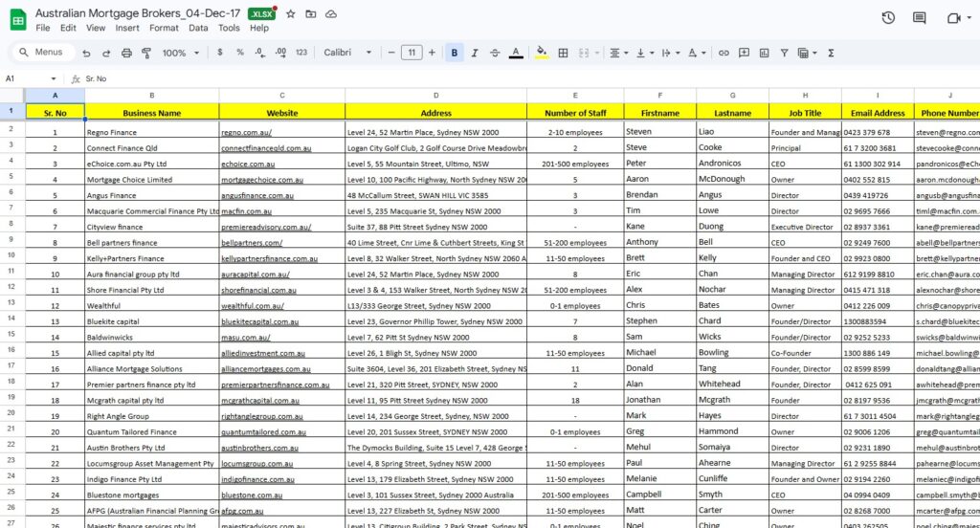Toggle bold formatting button
Screen dimensions: 980x528
tap(455, 54)
